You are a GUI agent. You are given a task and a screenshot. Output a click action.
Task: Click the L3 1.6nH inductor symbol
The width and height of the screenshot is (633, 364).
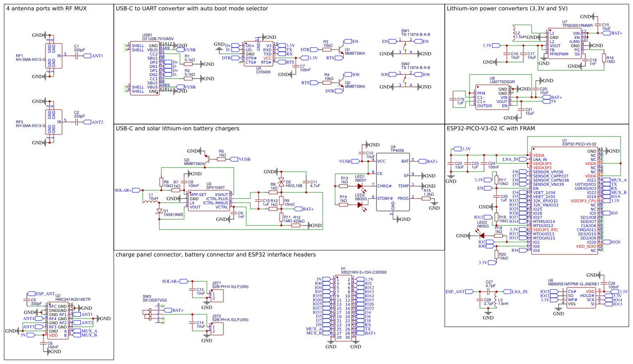coord(496,300)
